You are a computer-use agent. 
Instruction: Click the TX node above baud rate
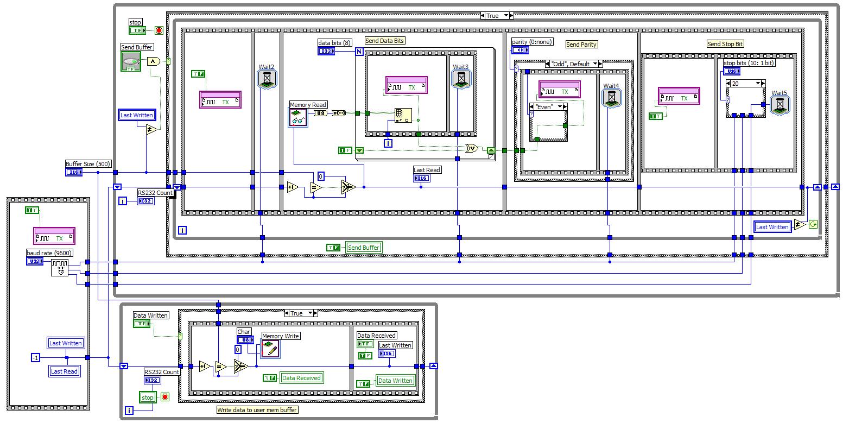pos(54,236)
